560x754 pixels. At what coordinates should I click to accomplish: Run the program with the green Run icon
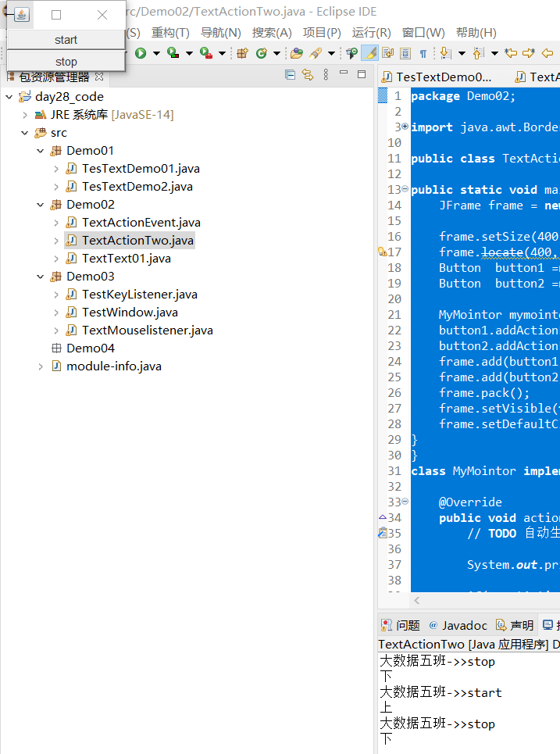pos(141,53)
